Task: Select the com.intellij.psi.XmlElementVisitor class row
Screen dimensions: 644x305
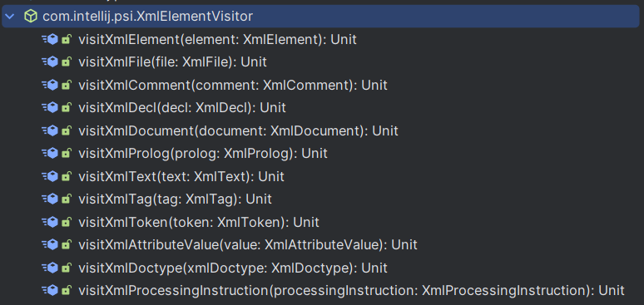Action: [321, 17]
